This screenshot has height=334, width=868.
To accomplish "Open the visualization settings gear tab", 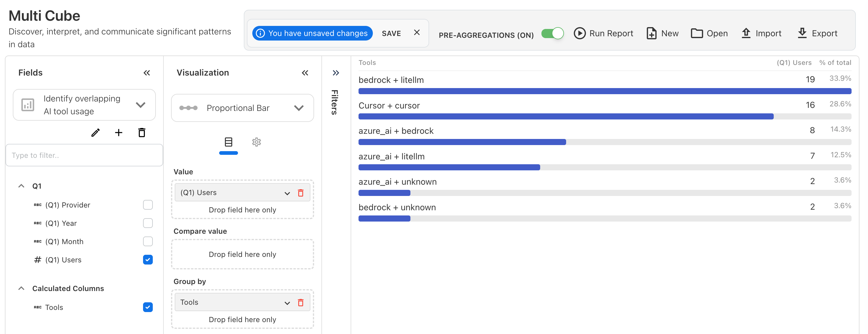I will click(257, 142).
